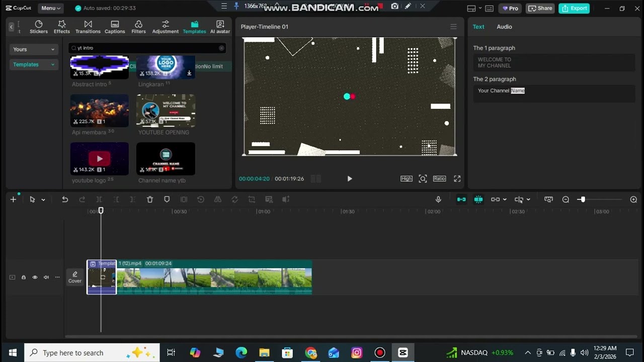Click the add track plus icon
The height and width of the screenshot is (362, 644).
[x=13, y=200]
